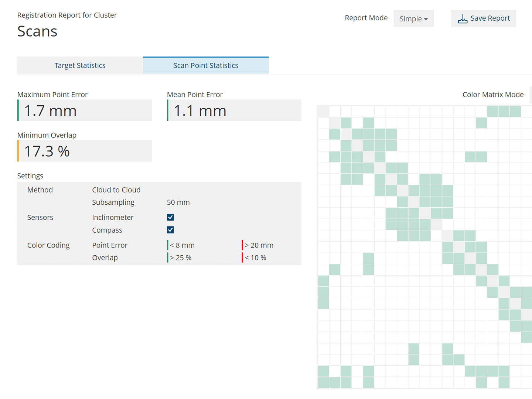This screenshot has width=532, height=399.
Task: Click the red > 20 mm point error threshold
Action: coord(259,245)
